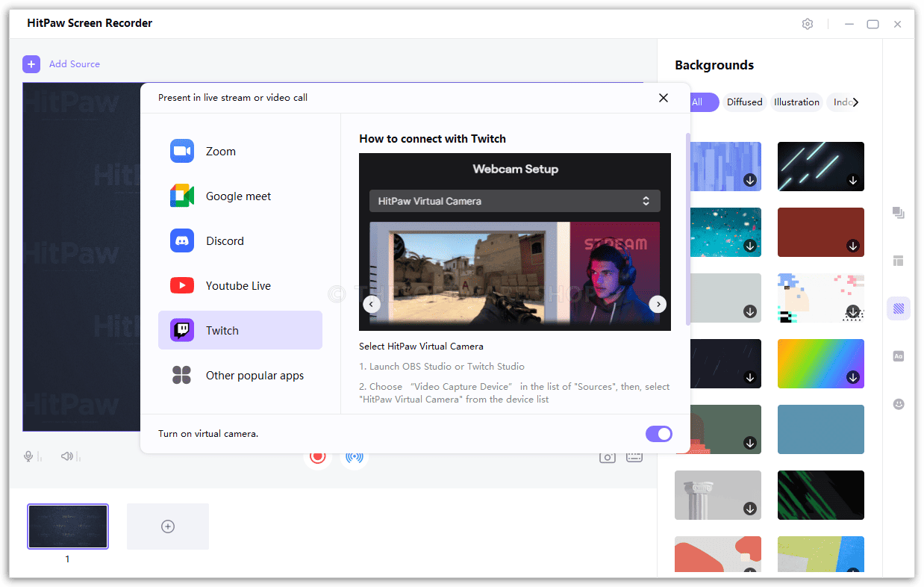Select Zoom in the app list
The image size is (924, 587).
[240, 151]
